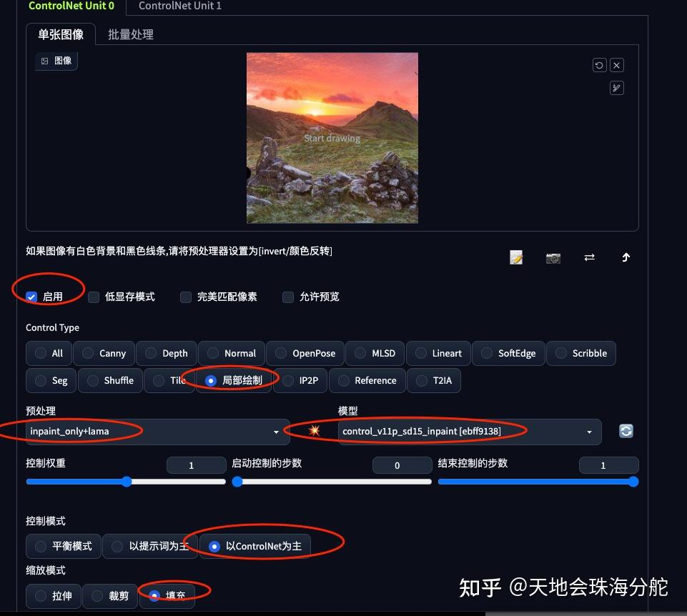Select the Canny control type
The width and height of the screenshot is (687, 616).
click(x=104, y=352)
